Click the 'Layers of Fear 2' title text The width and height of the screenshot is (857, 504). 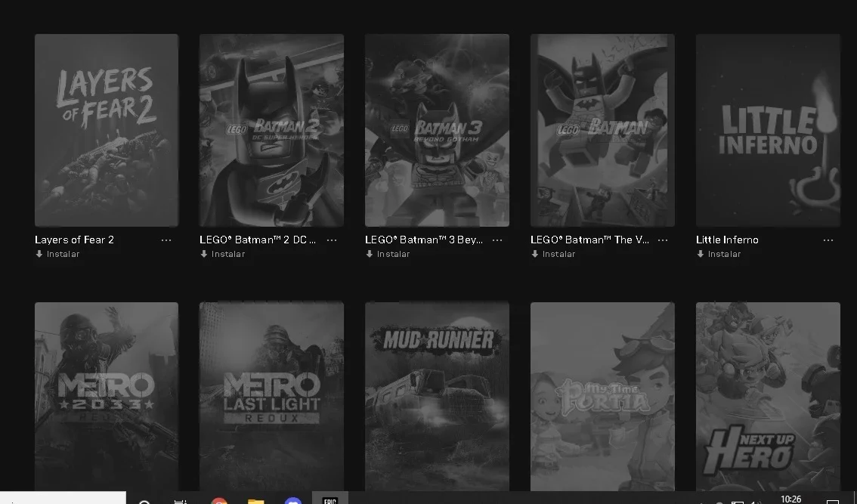tap(74, 240)
